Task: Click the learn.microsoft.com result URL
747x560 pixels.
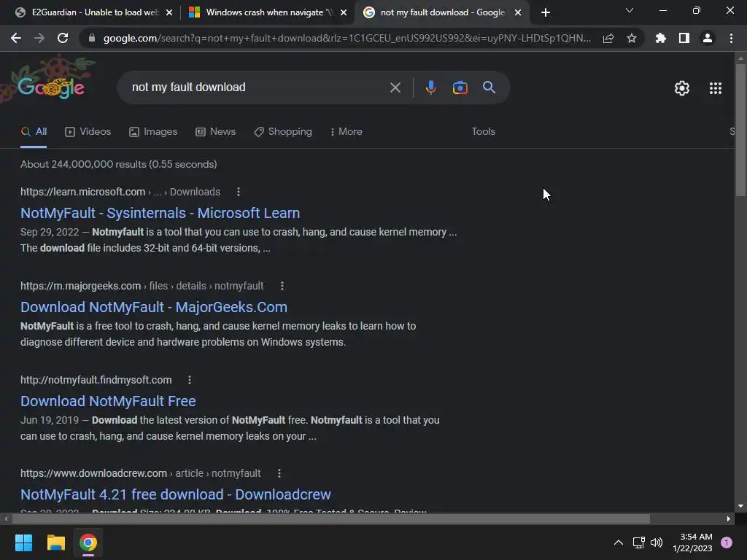Action: pyautogui.click(x=83, y=192)
